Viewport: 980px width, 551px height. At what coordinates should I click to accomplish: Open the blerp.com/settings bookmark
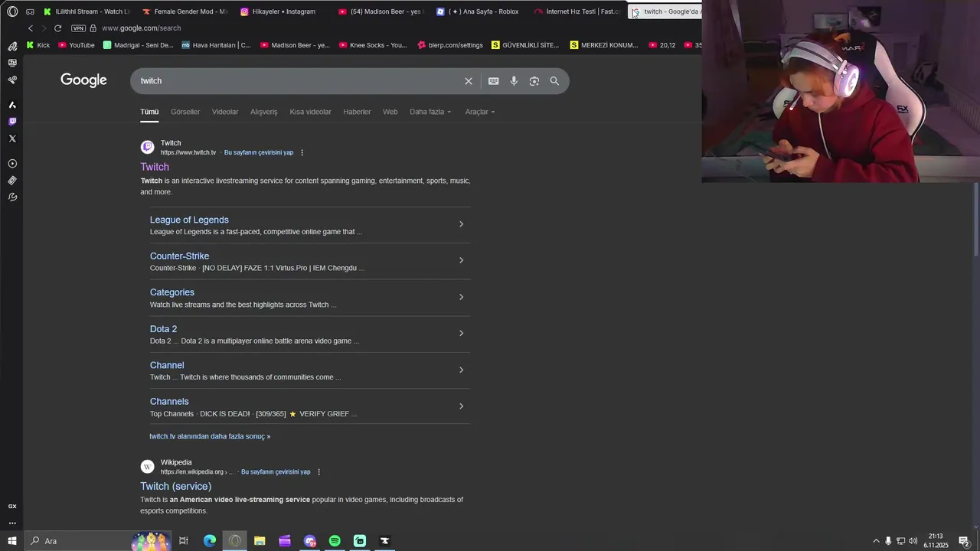450,45
